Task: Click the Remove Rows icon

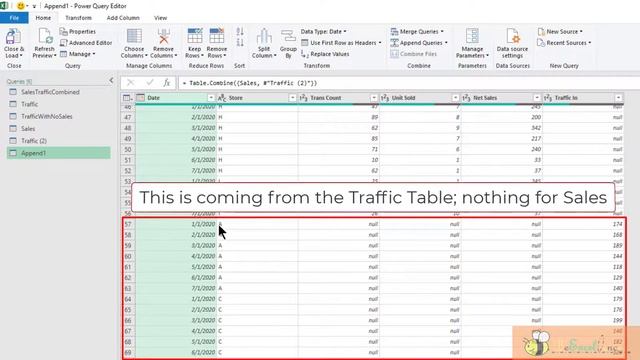Action: (216, 36)
